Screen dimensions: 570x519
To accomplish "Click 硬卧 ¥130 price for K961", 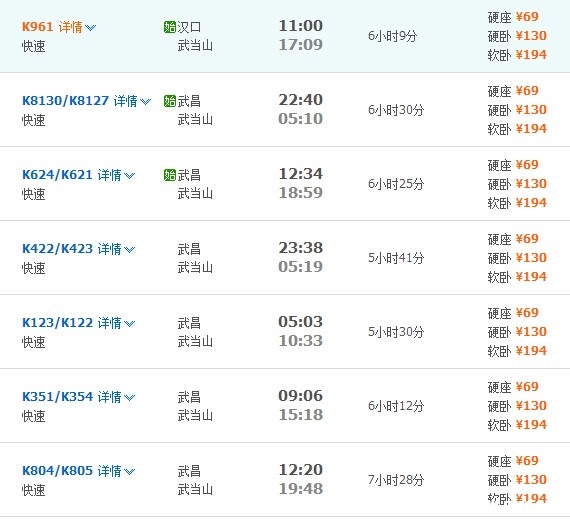I will pos(517,36).
